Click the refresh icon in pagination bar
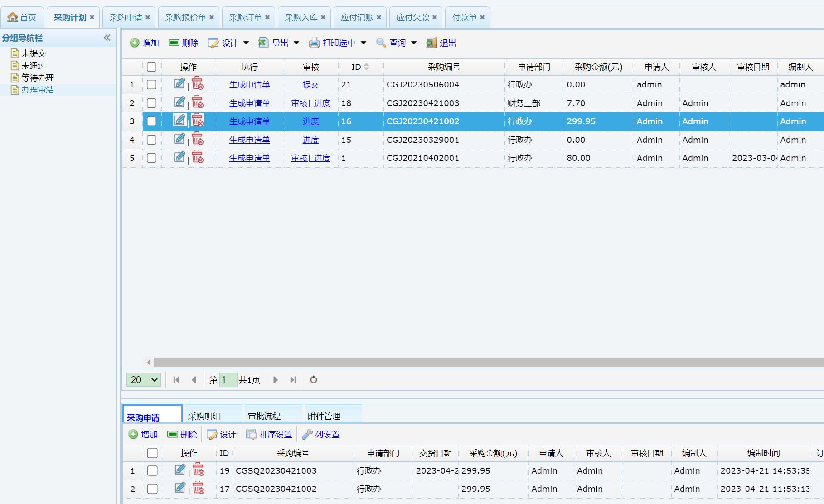 [x=313, y=380]
